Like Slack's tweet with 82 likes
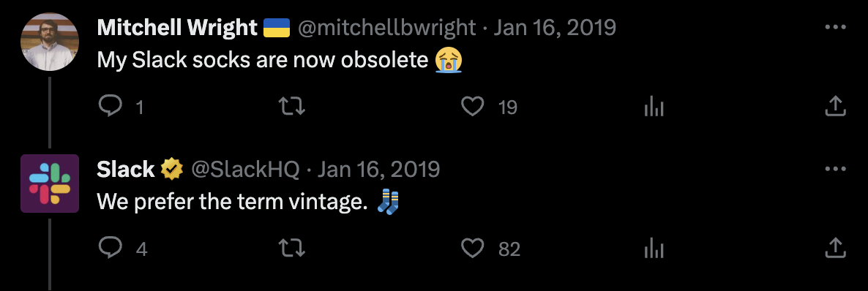The height and width of the screenshot is (291, 868). [472, 248]
